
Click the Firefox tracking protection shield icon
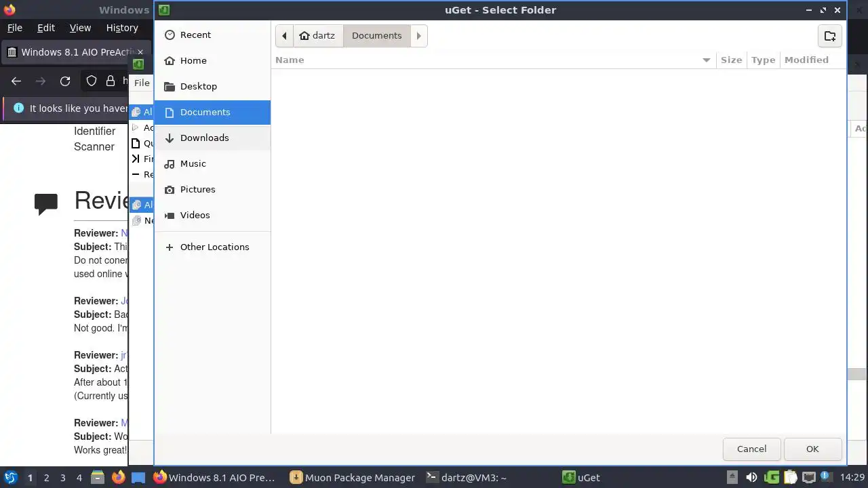point(92,81)
